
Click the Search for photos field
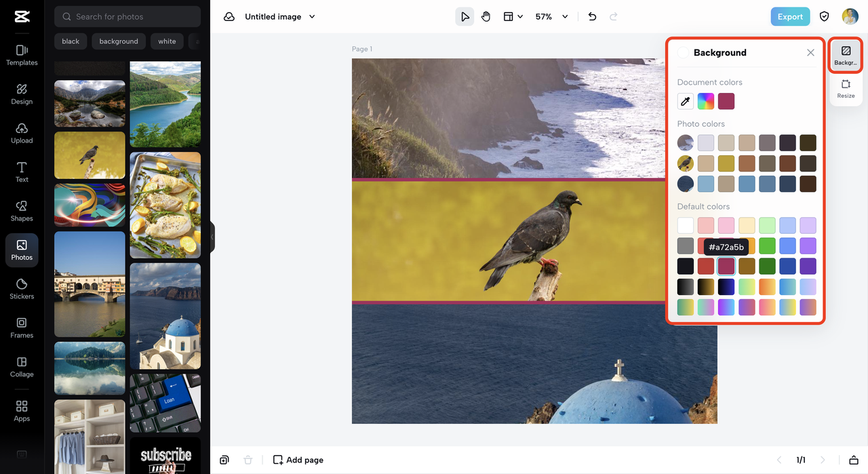click(x=127, y=16)
